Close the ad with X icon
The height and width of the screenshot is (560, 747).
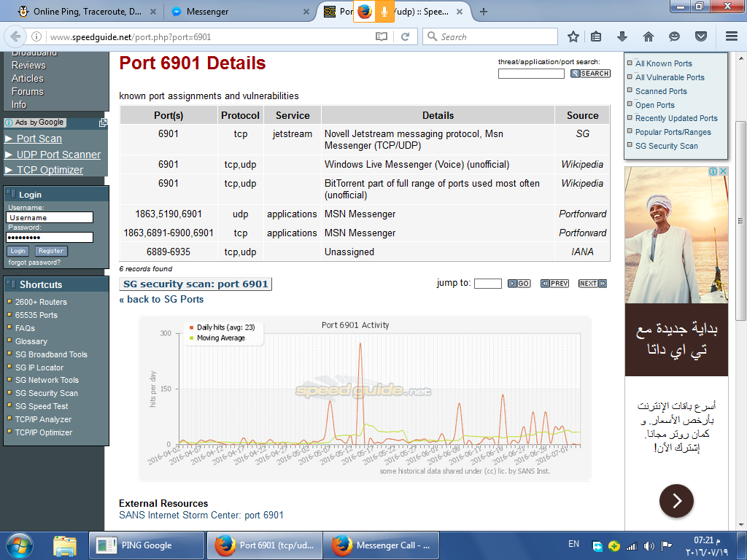723,171
